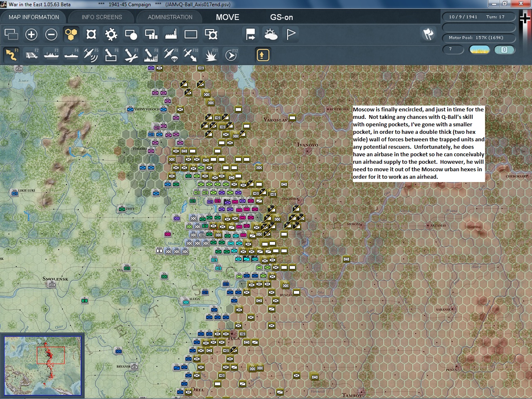Click the weather condition wheat-field indicator
532x399 pixels.
479,49
